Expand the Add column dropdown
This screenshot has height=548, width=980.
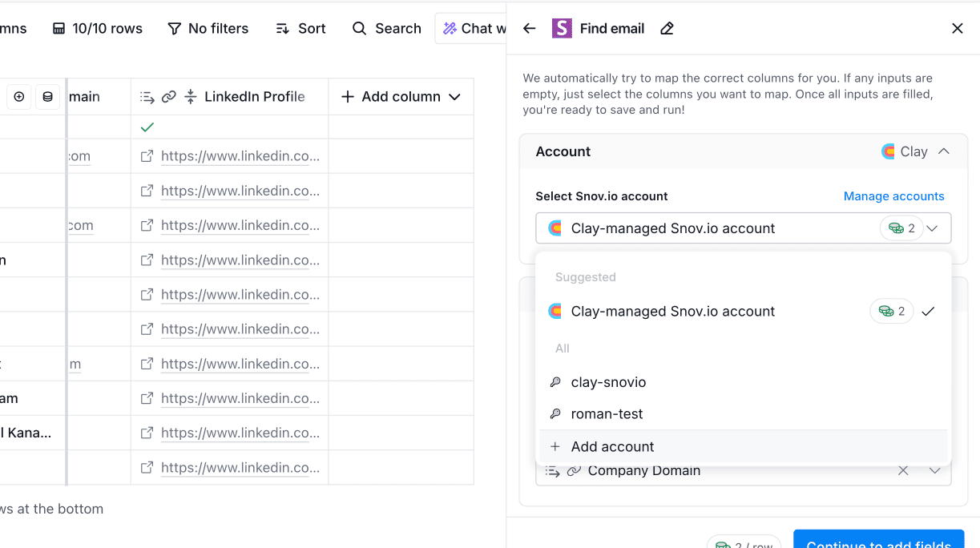[401, 97]
